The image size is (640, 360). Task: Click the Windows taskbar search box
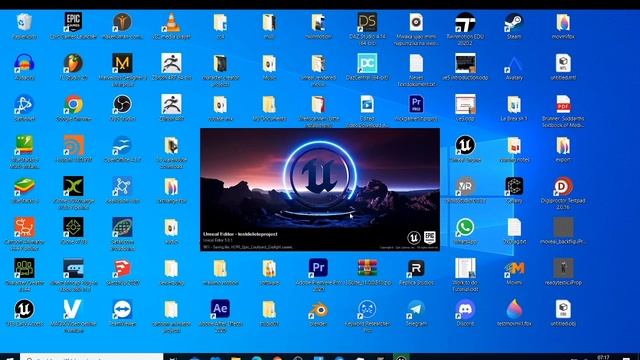click(92, 357)
